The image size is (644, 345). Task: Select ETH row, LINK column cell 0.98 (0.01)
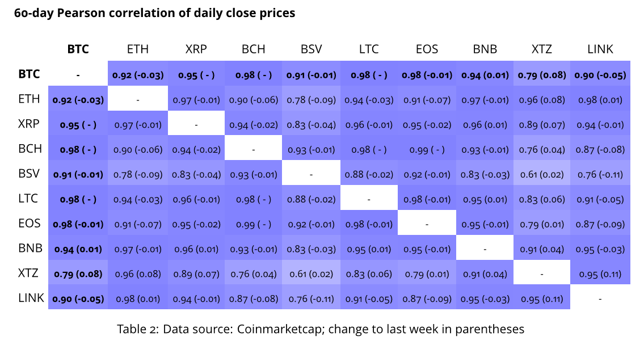tap(600, 100)
